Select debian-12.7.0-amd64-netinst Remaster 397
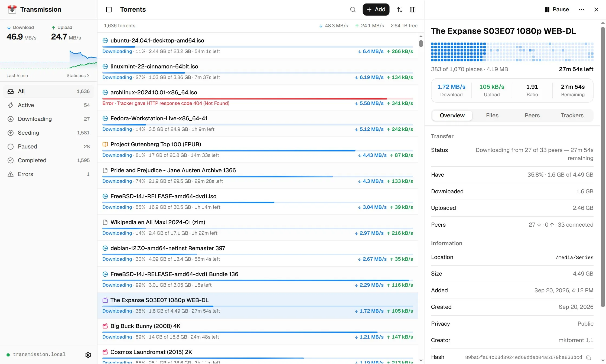The image size is (606, 364). (x=258, y=254)
